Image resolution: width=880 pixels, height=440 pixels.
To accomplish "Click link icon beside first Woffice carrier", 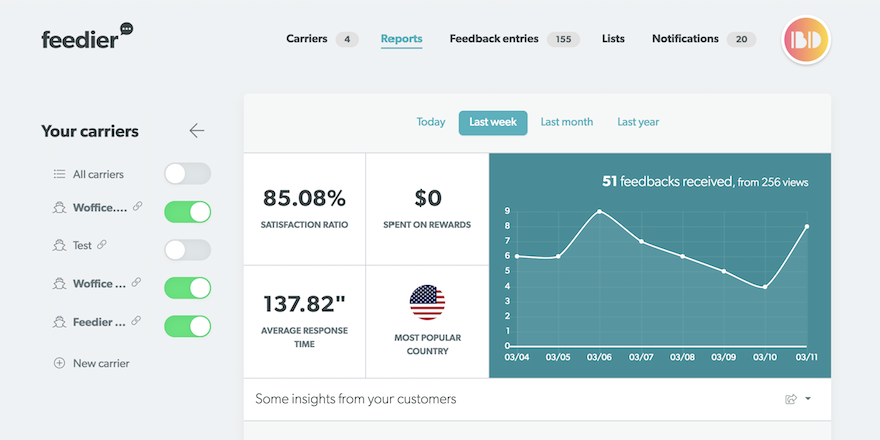I will coord(138,207).
